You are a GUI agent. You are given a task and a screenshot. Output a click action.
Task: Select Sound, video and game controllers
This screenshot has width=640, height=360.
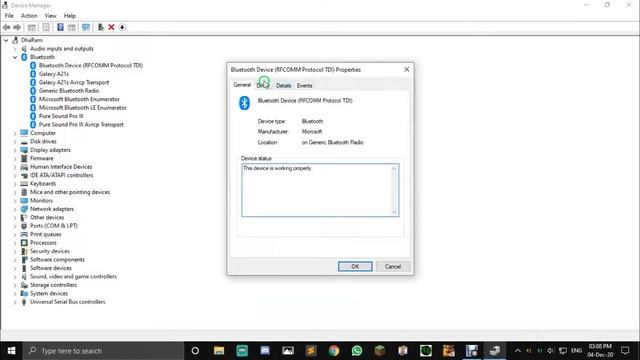(x=73, y=277)
